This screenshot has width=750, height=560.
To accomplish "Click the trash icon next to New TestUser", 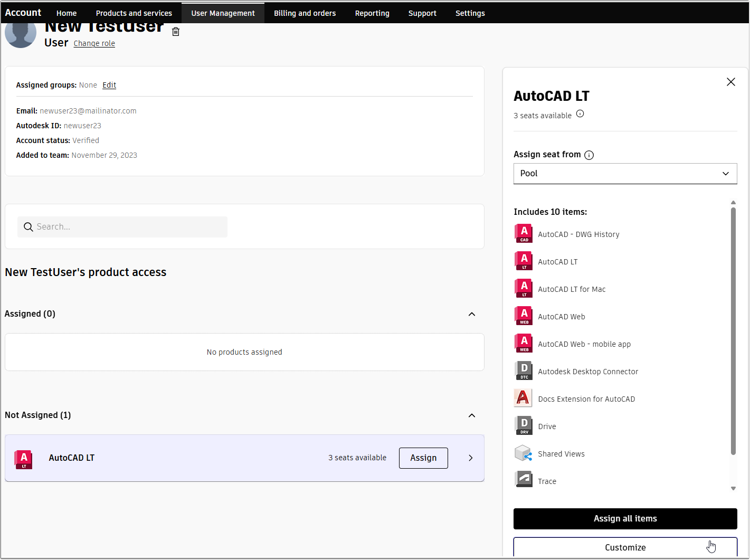I will coord(176,32).
